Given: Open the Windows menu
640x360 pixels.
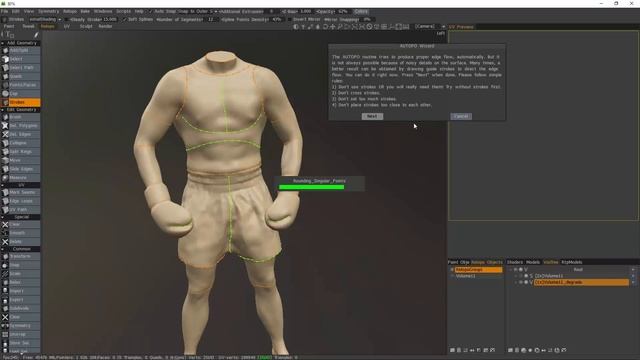Looking at the screenshot, I should pyautogui.click(x=103, y=11).
